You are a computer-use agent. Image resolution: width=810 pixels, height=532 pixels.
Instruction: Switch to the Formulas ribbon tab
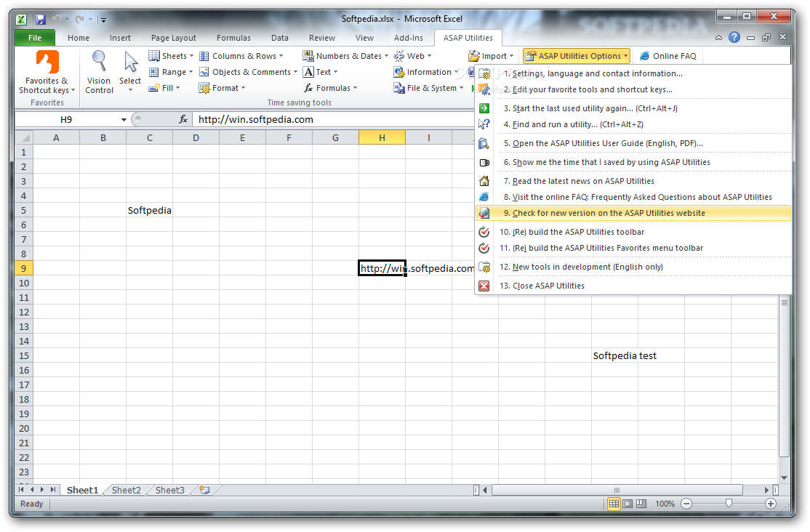click(233, 38)
